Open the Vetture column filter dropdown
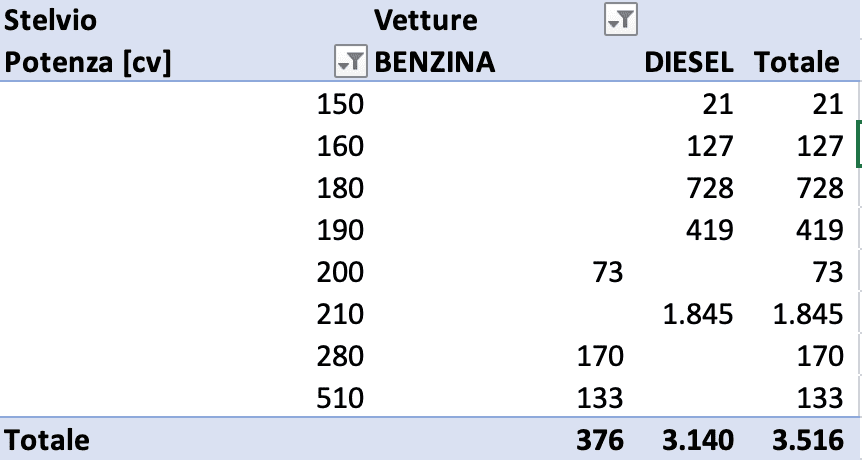 click(x=621, y=20)
